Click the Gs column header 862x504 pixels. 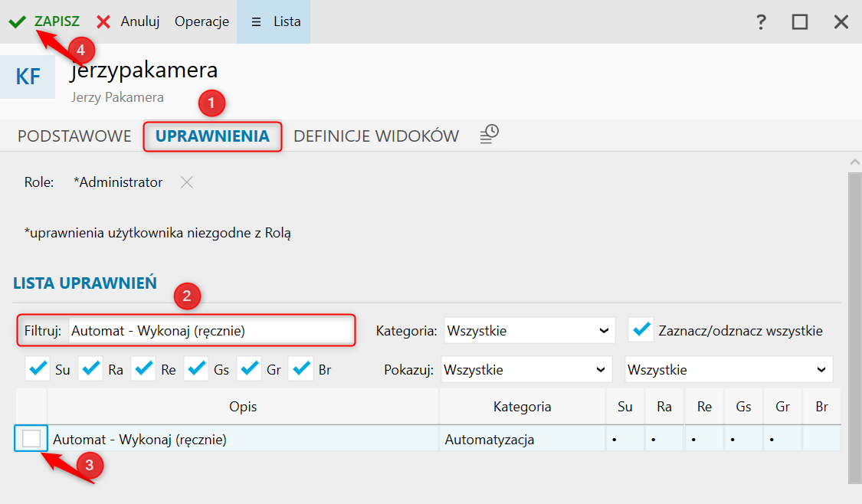(x=743, y=407)
